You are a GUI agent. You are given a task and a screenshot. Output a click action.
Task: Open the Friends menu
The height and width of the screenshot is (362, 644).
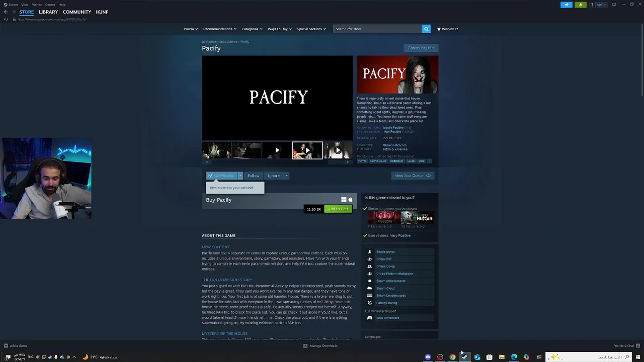point(37,5)
